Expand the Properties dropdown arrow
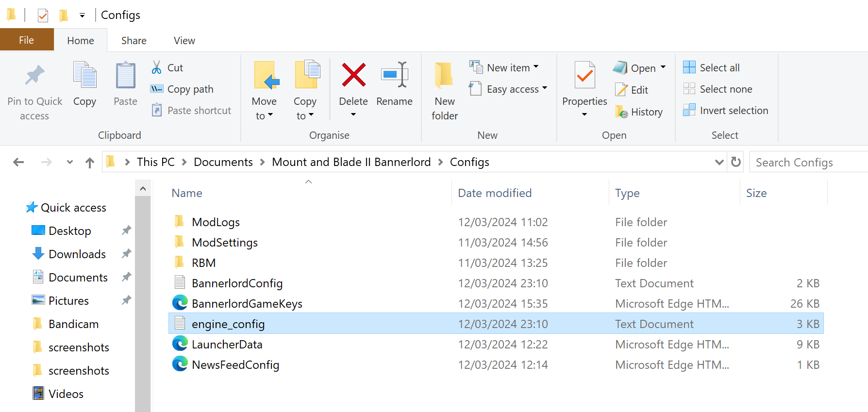The image size is (868, 412). pos(584,115)
